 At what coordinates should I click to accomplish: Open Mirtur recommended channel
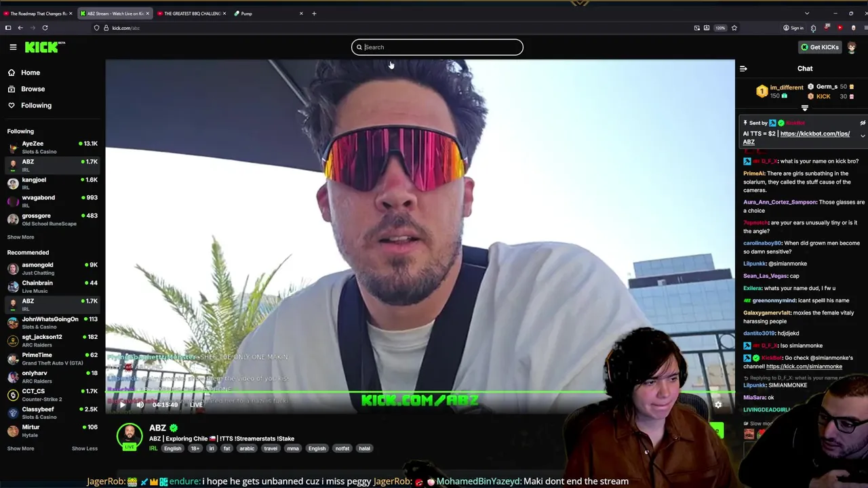point(52,430)
